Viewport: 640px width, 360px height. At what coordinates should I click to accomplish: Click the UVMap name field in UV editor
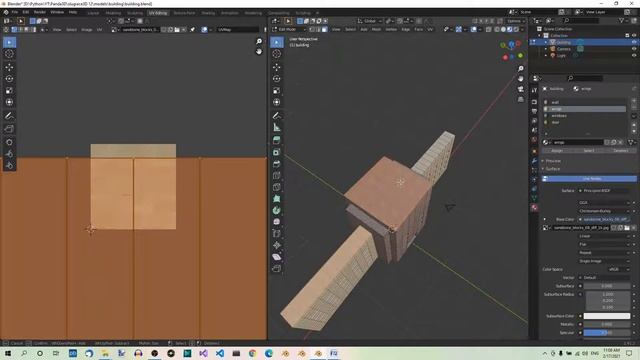click(238, 29)
